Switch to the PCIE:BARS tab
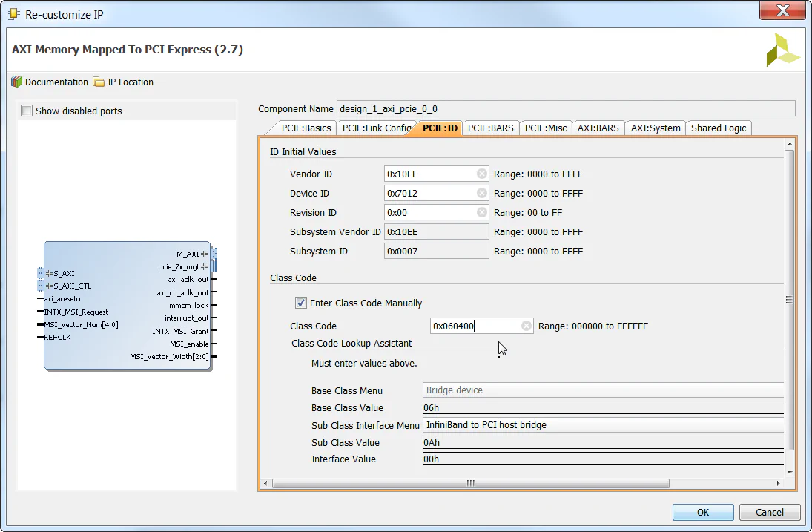812x532 pixels. [489, 128]
